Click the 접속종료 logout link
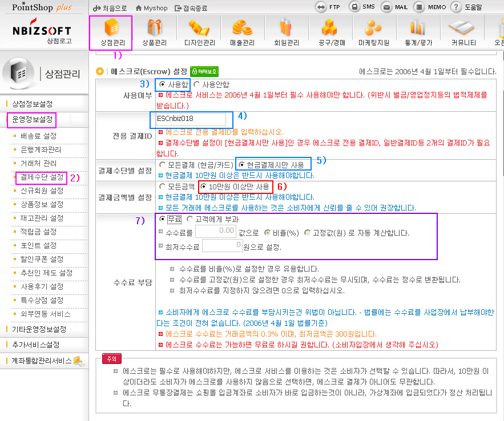504x421 pixels. click(192, 9)
